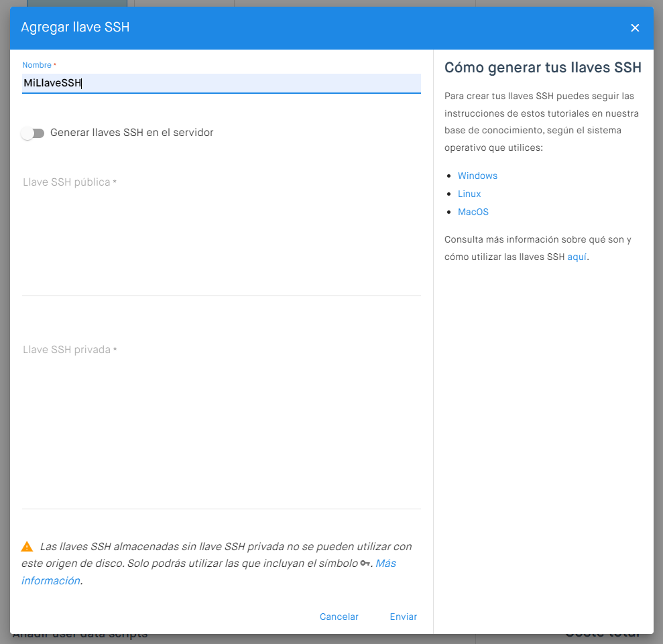Click the small blue 'Nombre' field label
The image size is (663, 644).
(x=37, y=65)
